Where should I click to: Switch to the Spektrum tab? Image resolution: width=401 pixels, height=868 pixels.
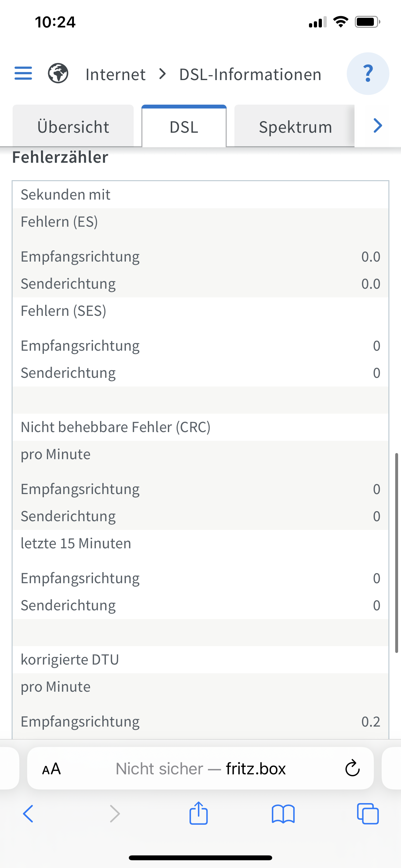pos(295,127)
